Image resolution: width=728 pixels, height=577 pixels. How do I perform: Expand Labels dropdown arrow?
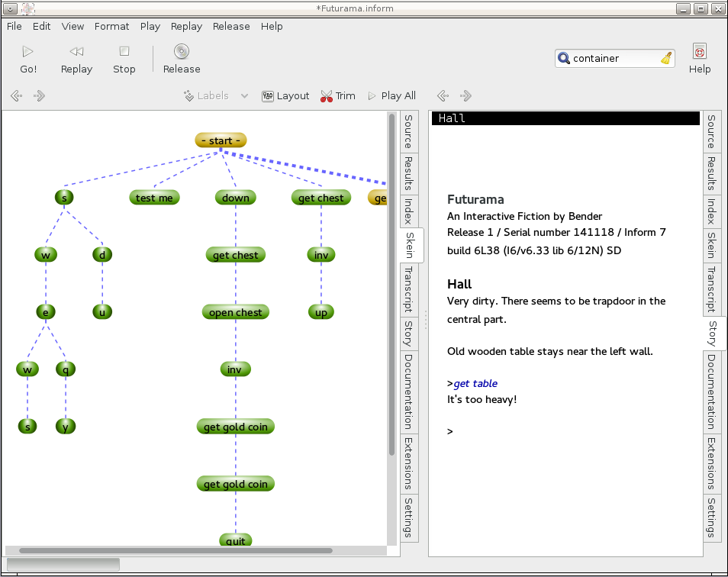click(244, 96)
